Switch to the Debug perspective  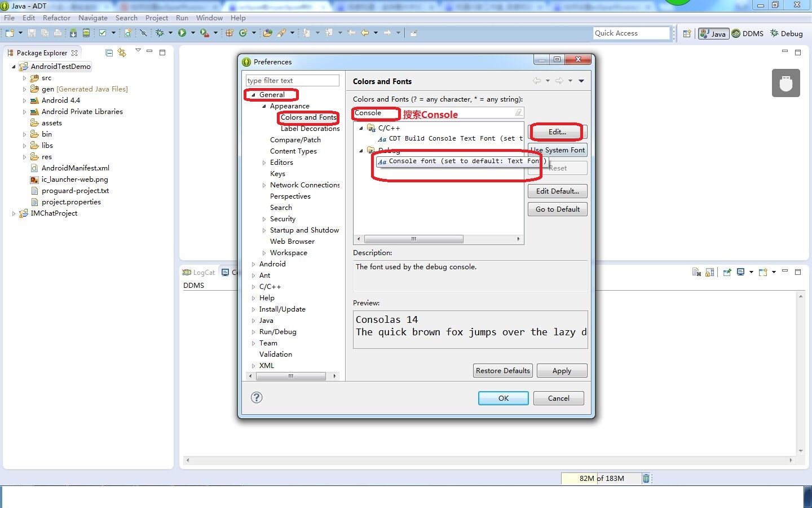tap(787, 34)
